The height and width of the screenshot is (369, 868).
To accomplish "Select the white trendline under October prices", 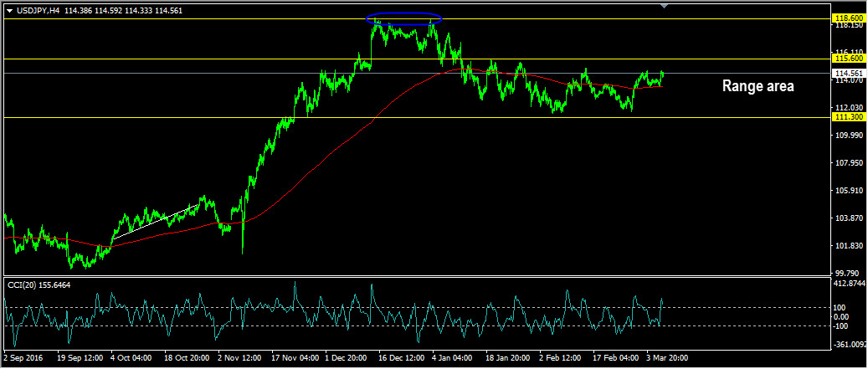I will 156,222.
